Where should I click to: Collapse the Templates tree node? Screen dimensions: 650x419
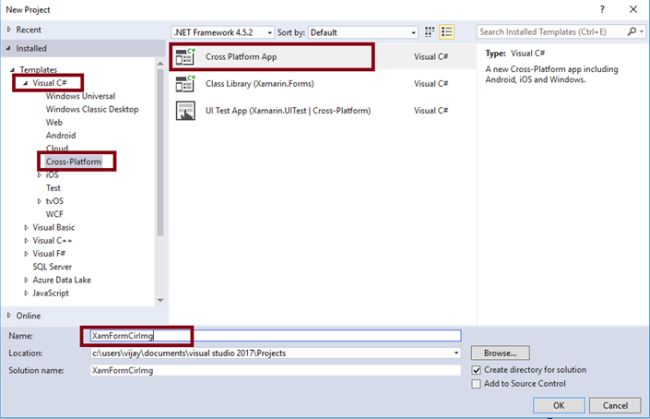(x=12, y=70)
